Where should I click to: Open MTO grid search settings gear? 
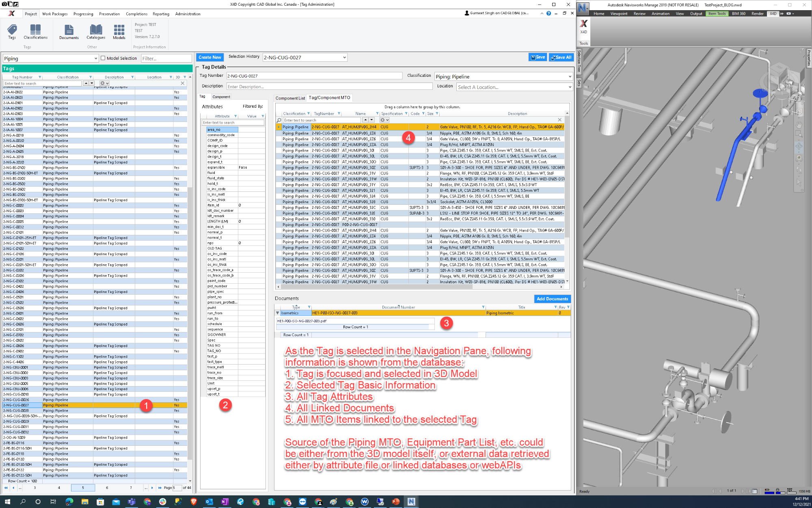click(384, 120)
